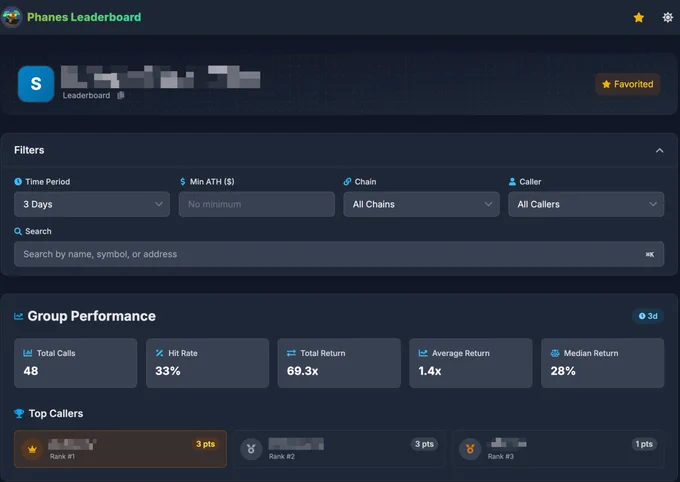Click the 1.4x average return value
This screenshot has height=482, width=680.
click(430, 371)
